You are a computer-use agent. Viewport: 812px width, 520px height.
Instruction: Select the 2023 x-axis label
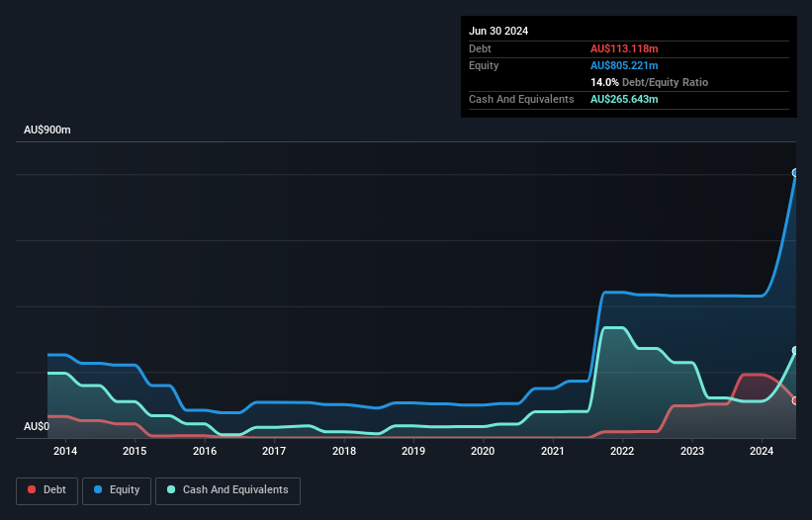tap(692, 451)
